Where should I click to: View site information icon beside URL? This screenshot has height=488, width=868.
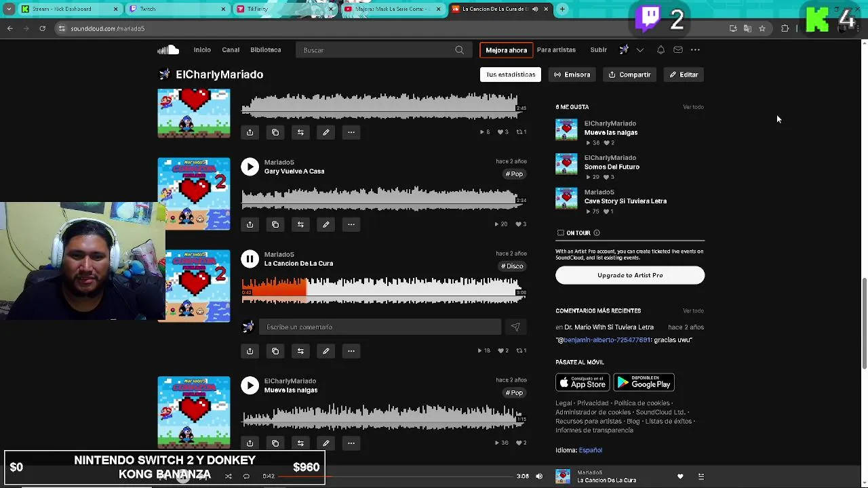(62, 28)
